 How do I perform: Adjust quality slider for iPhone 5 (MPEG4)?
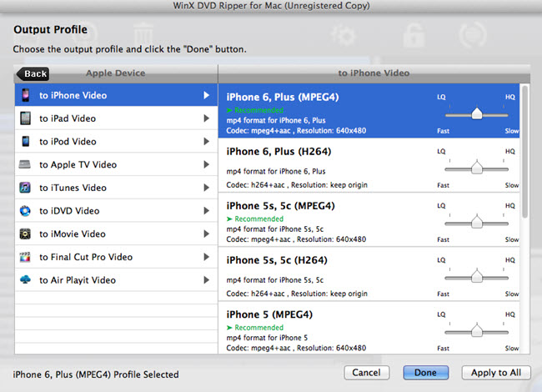click(477, 331)
